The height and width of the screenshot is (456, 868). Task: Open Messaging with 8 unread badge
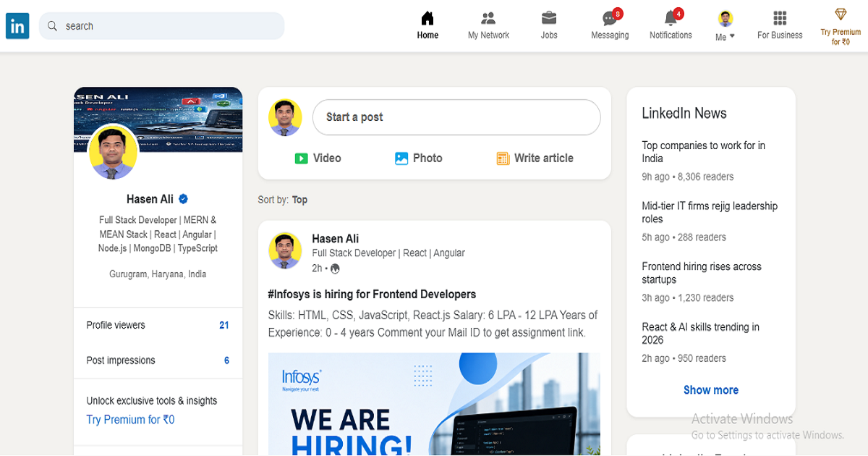click(x=611, y=17)
